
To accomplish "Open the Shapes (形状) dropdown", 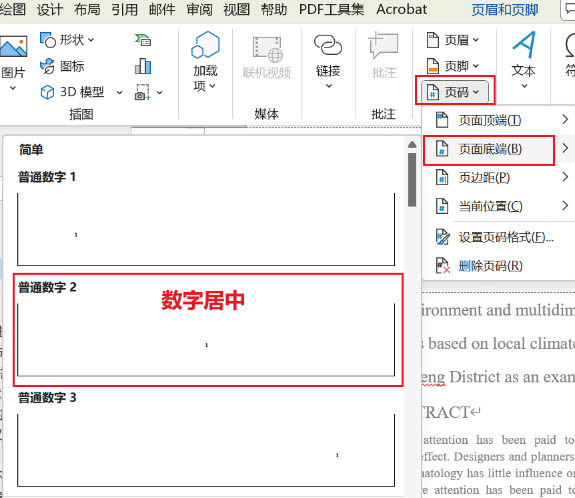I will [67, 40].
